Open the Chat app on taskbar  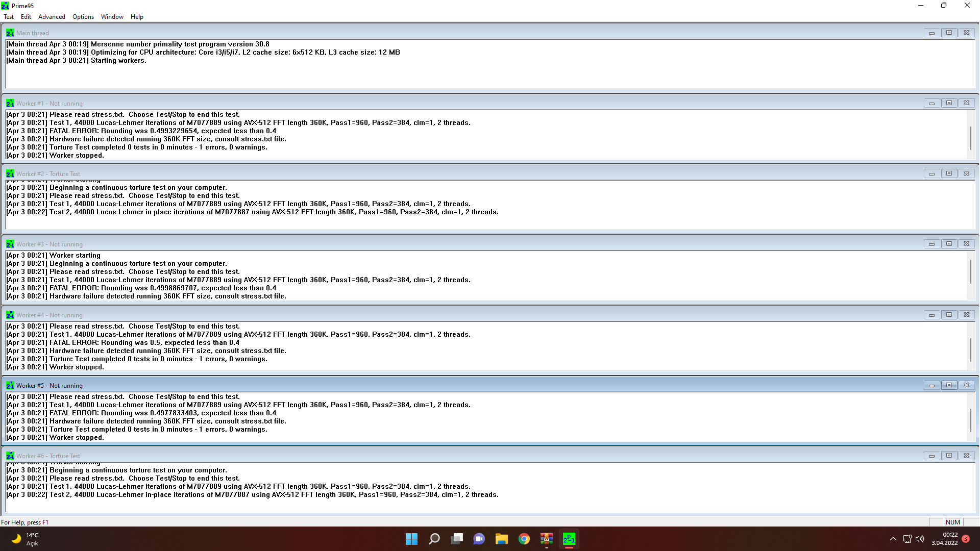[x=479, y=539]
